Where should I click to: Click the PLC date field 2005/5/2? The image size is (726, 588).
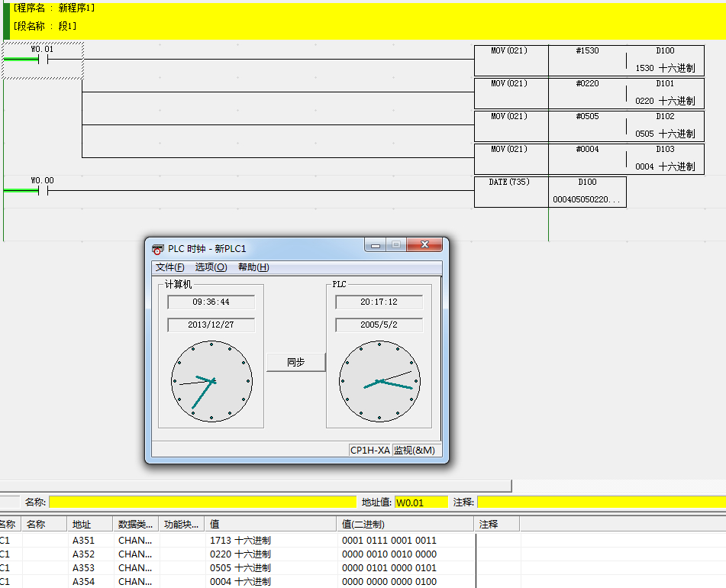[x=379, y=325]
